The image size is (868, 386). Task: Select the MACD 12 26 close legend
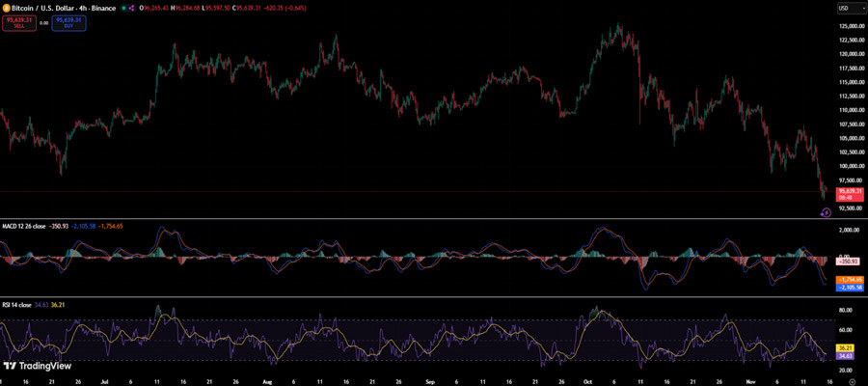(22, 226)
